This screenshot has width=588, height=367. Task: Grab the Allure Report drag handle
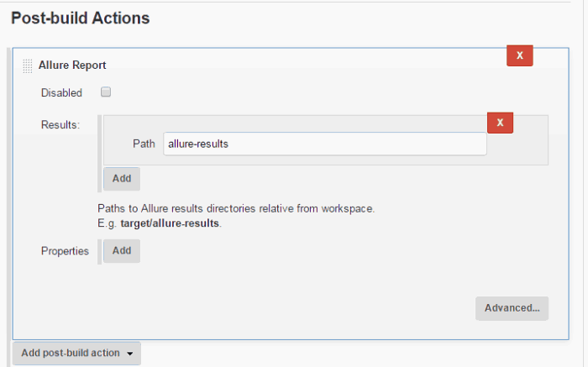coord(28,66)
